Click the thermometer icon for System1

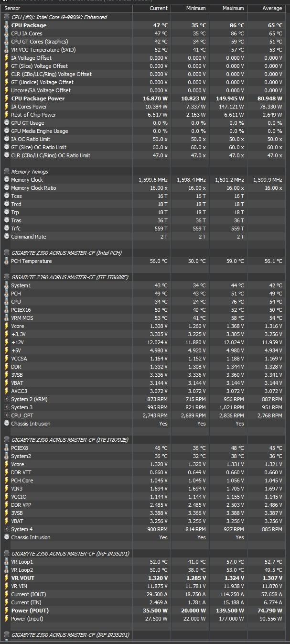[x=6, y=285]
